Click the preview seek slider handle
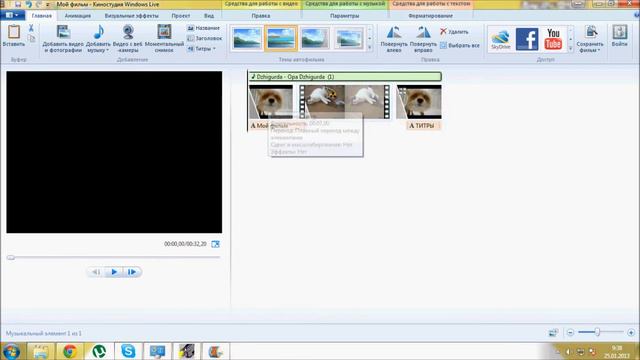Viewport: 640px width, 360px height. 11,258
